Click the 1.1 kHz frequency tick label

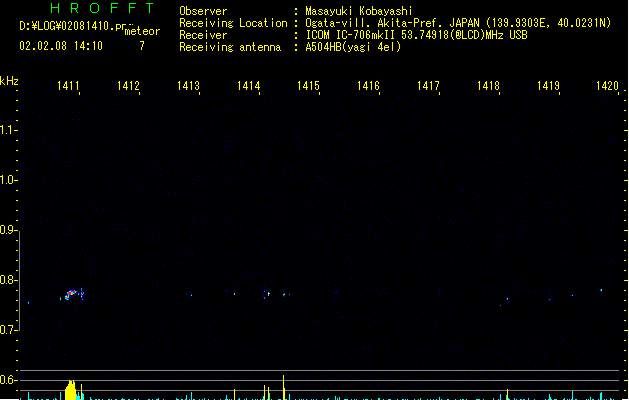8,130
